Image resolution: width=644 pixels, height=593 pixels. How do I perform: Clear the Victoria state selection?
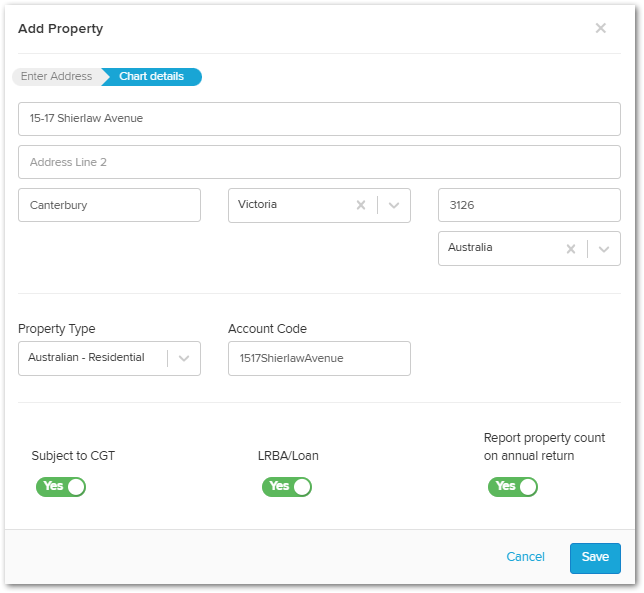click(x=361, y=205)
